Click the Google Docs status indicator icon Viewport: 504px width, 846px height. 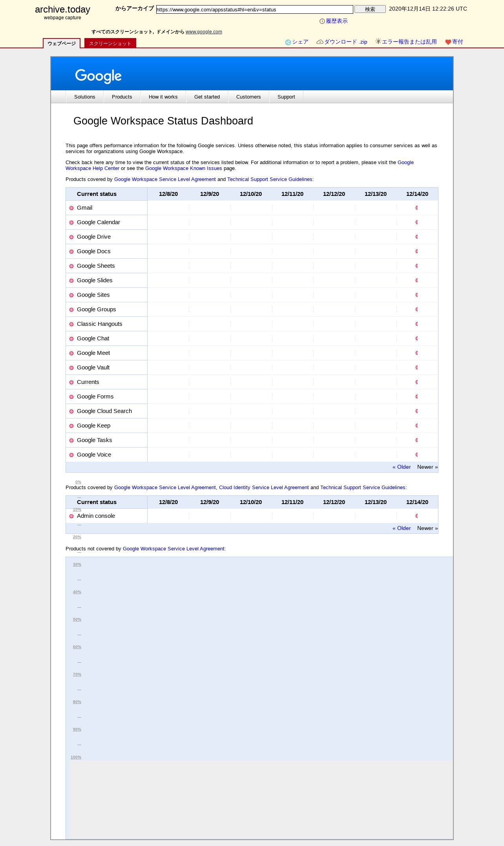coord(71,252)
